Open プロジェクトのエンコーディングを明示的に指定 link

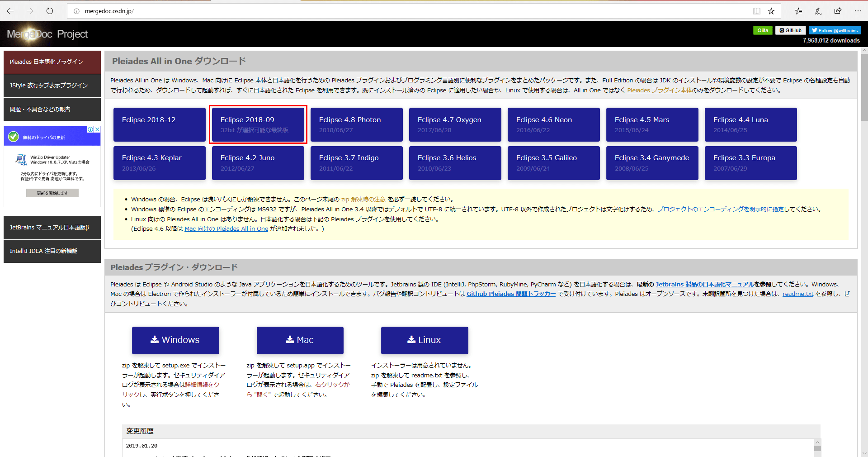pos(721,209)
